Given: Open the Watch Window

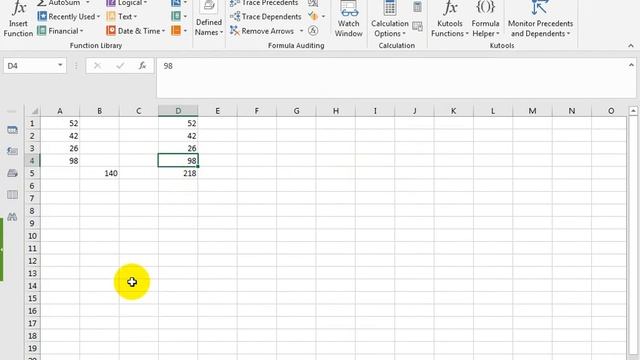Looking at the screenshot, I should tap(349, 19).
